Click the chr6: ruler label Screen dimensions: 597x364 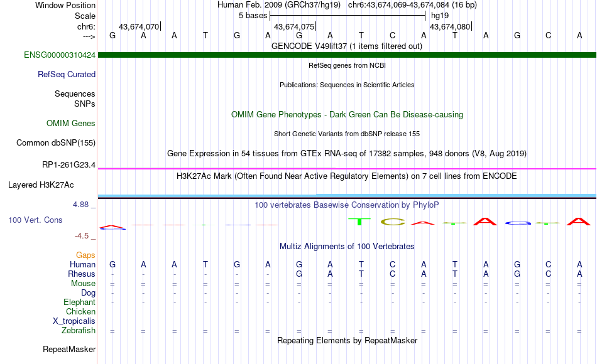pos(87,26)
